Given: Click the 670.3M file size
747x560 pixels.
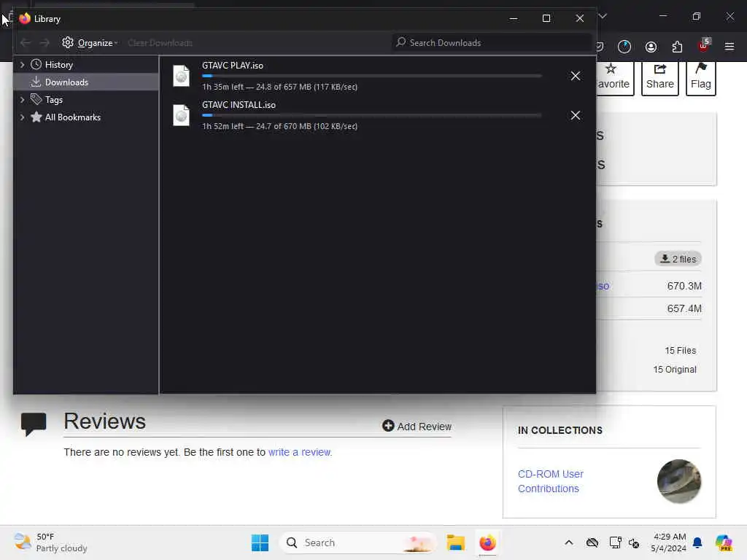Looking at the screenshot, I should 684,286.
